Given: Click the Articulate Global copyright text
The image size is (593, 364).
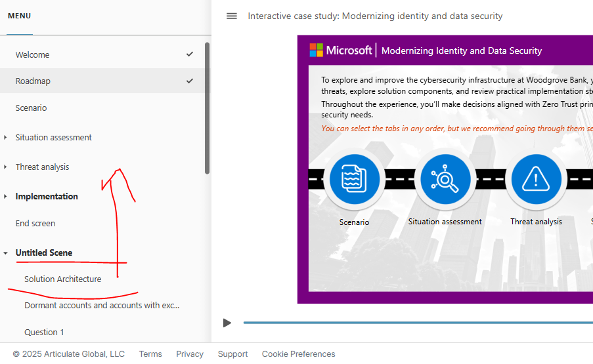Looking at the screenshot, I should click(69, 354).
